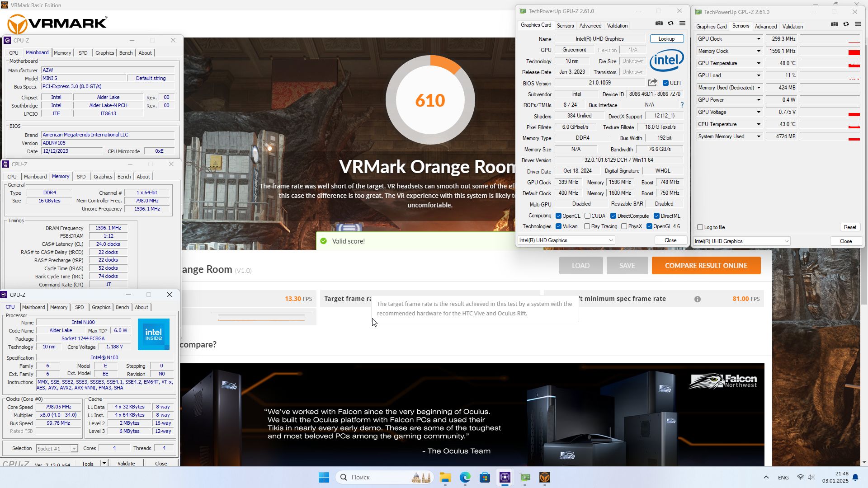Image resolution: width=868 pixels, height=488 pixels.
Task: Expand GPU Temperature sensor dropdown
Action: coord(759,63)
